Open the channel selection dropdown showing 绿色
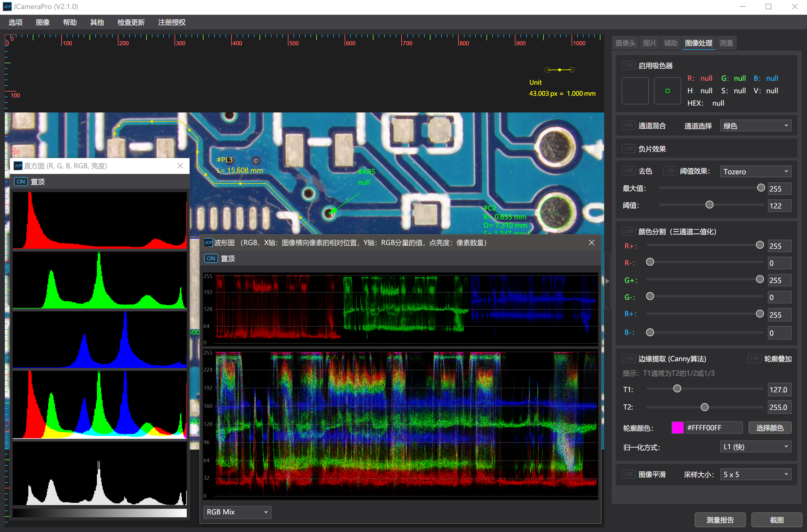The width and height of the screenshot is (807, 532). coord(756,126)
